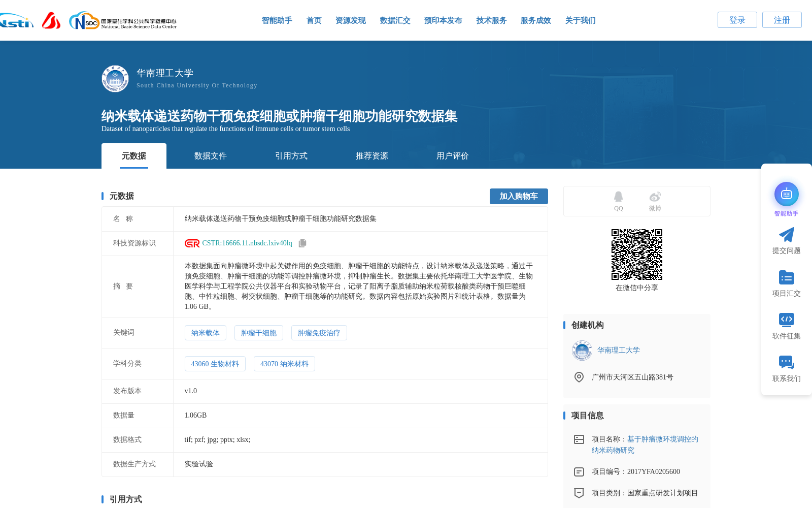Click the v1.0 version value

pos(191,391)
